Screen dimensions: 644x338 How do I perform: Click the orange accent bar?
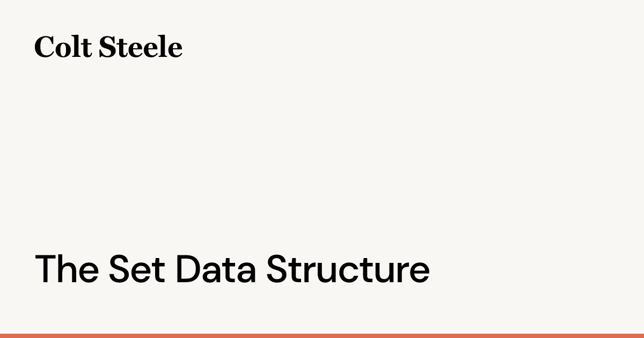tap(322, 336)
